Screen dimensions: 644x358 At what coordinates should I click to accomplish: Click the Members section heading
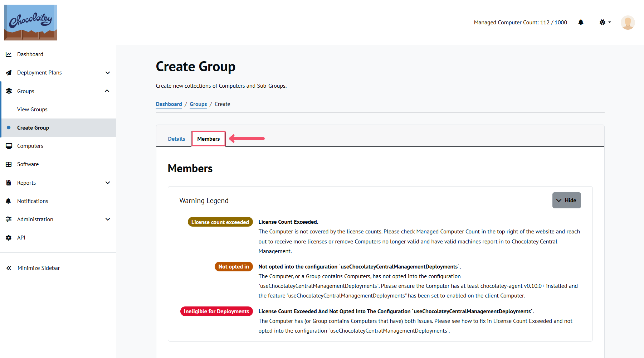tap(190, 168)
